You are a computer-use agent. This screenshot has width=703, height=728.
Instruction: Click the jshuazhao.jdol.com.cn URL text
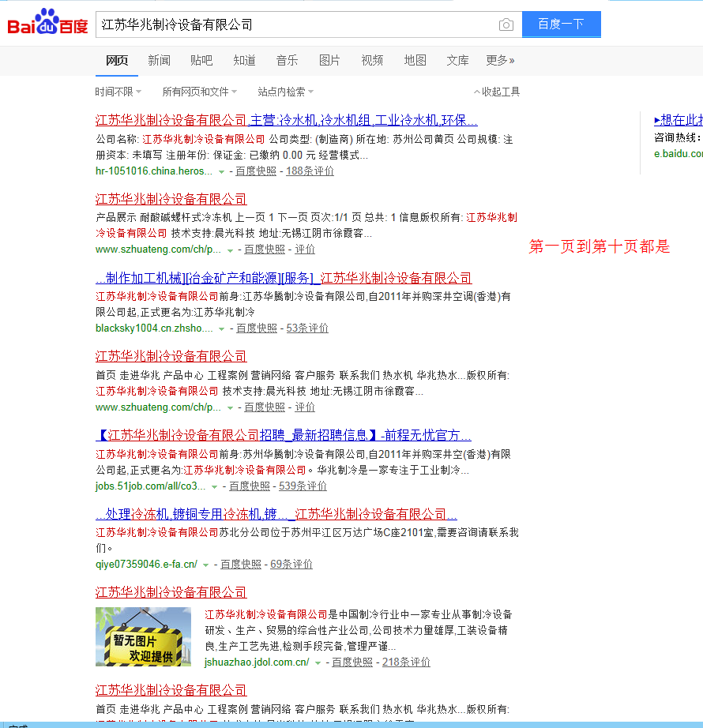(257, 662)
